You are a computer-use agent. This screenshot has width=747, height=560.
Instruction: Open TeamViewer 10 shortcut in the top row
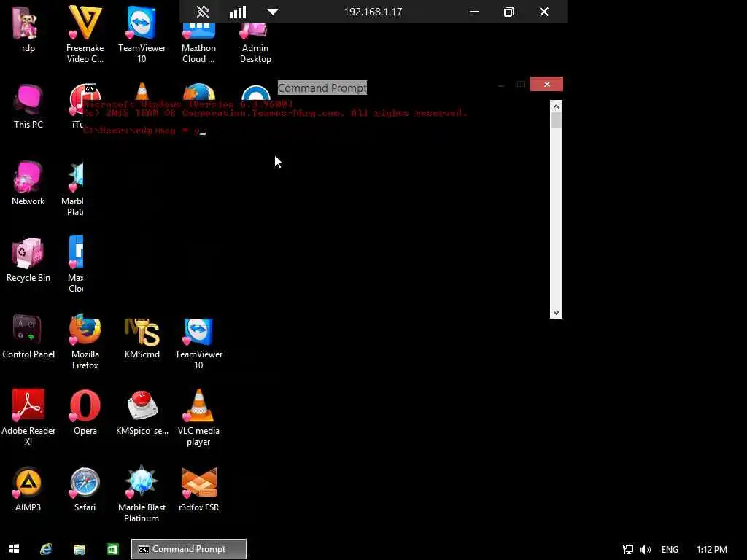pos(142,34)
